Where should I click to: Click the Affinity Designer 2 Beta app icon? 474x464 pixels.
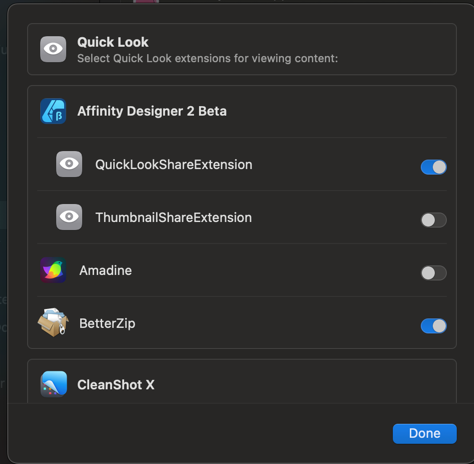[x=53, y=111]
